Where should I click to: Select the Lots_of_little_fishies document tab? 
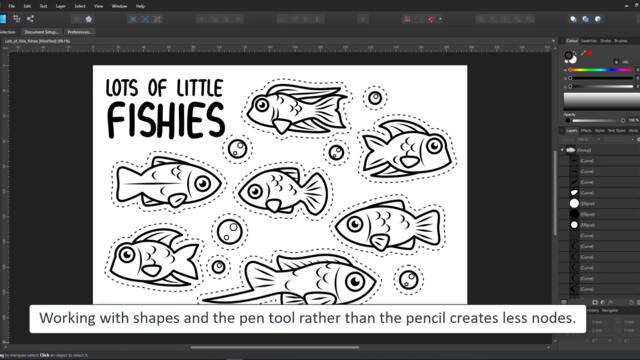coord(37,41)
